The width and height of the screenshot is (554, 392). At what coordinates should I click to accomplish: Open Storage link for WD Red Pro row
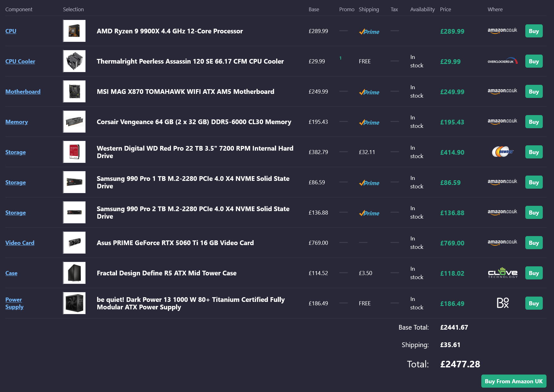tap(15, 152)
